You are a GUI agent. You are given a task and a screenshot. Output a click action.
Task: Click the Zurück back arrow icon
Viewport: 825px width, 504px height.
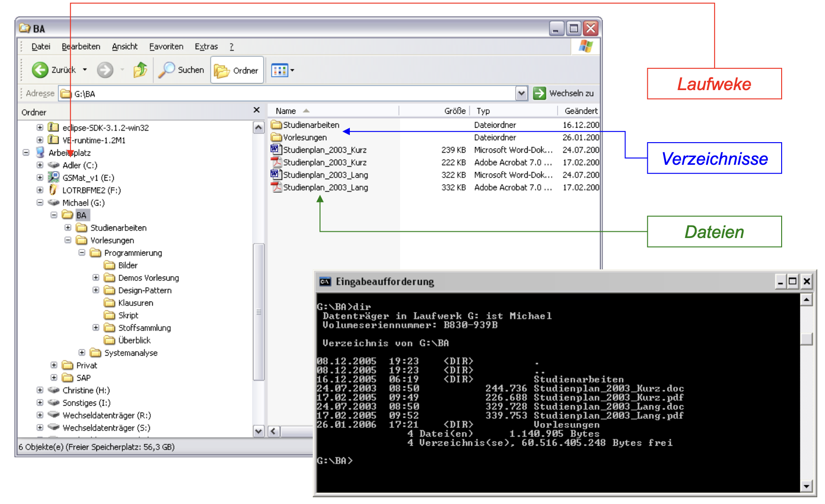(x=40, y=70)
